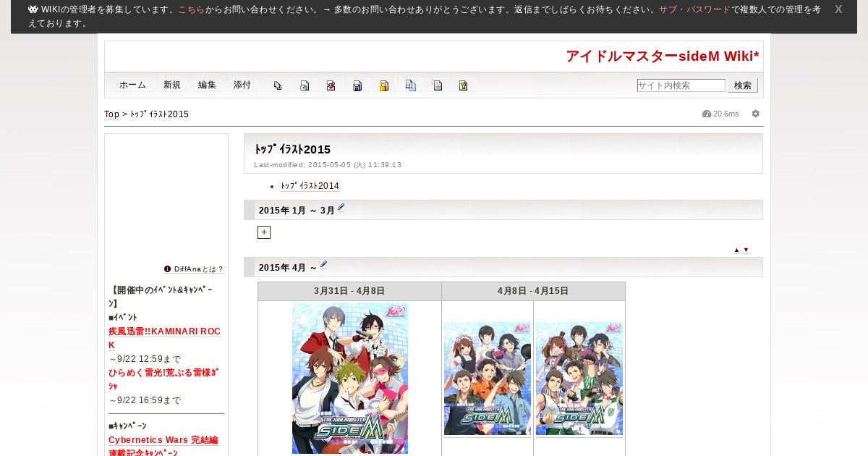Image resolution: width=868 pixels, height=456 pixels.
Task: Click the 4月8日 - 4月15日 table header
Action: (x=533, y=291)
